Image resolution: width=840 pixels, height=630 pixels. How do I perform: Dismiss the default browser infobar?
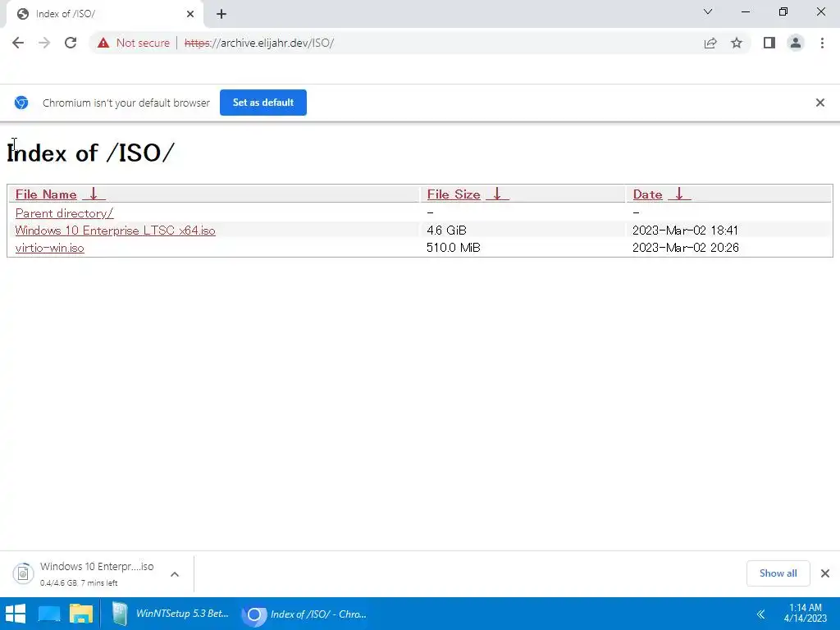(x=819, y=103)
